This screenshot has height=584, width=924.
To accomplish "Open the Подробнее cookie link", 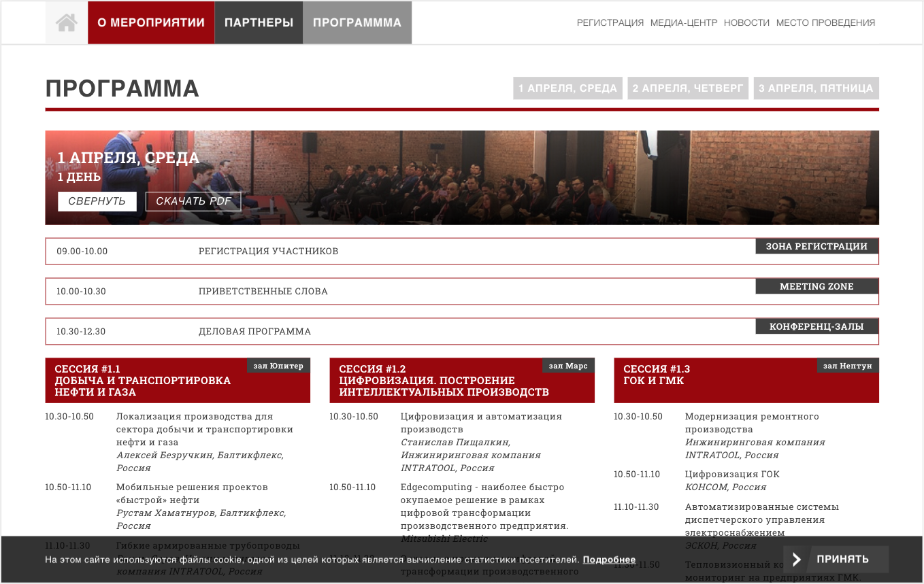I will [x=609, y=560].
